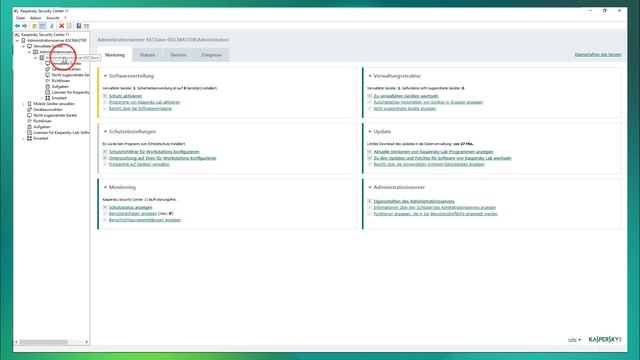Open Informationen über den Schlüssel link
Screen dimensions: 640x360
pos(435,207)
